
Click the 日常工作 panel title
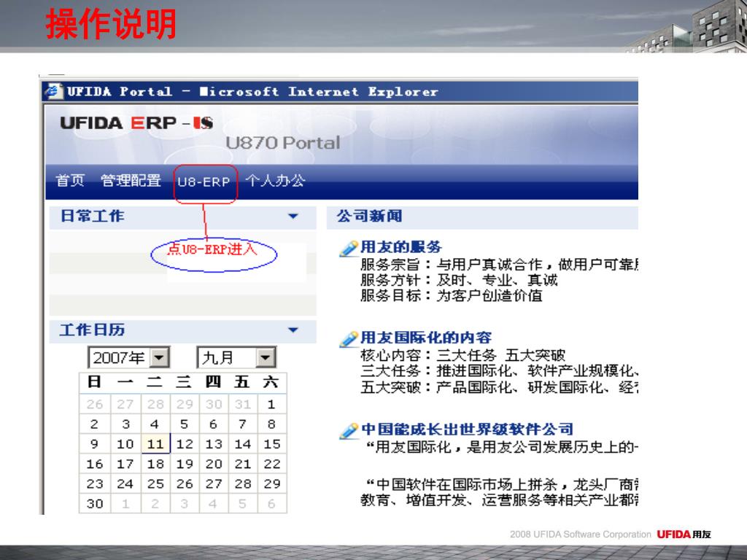click(93, 216)
